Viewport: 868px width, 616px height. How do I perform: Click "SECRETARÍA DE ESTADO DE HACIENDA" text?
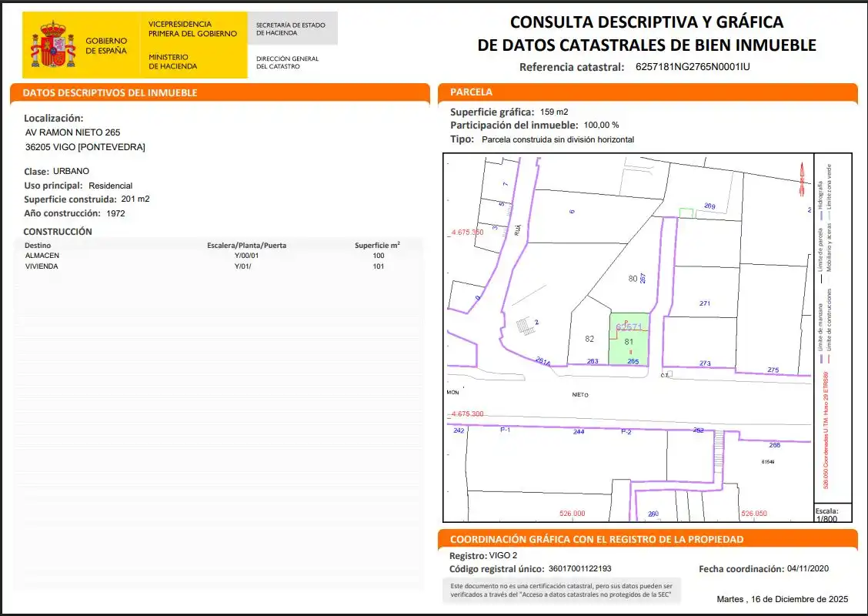tap(291, 28)
